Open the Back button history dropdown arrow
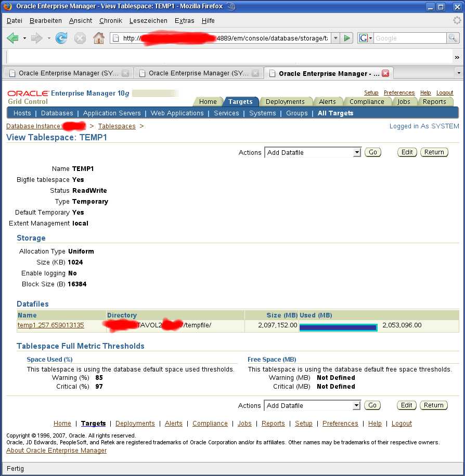Screen dimensions: 465x476 tap(24, 38)
